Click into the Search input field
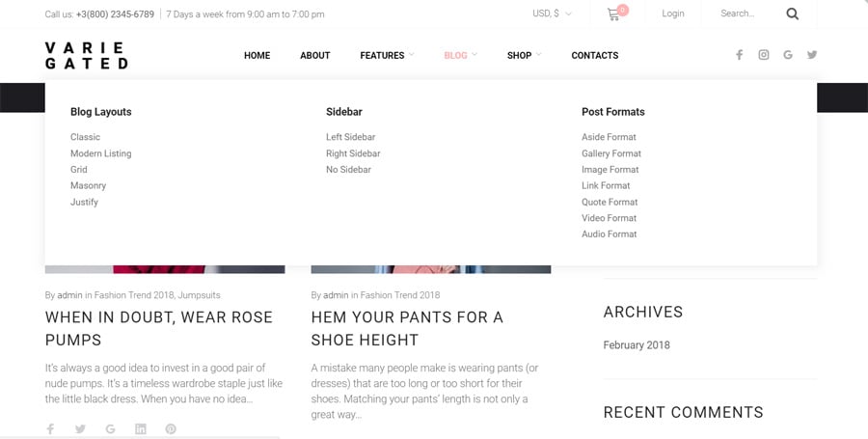 747,14
